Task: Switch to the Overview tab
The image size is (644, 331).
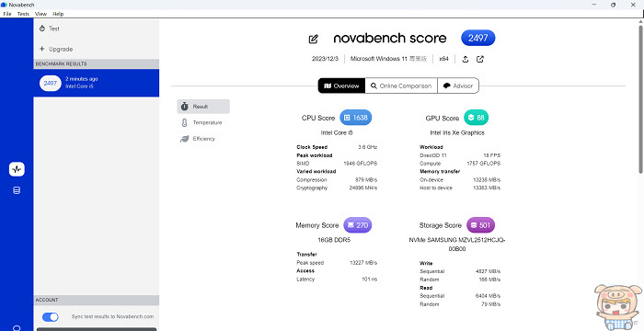Action: [x=341, y=86]
